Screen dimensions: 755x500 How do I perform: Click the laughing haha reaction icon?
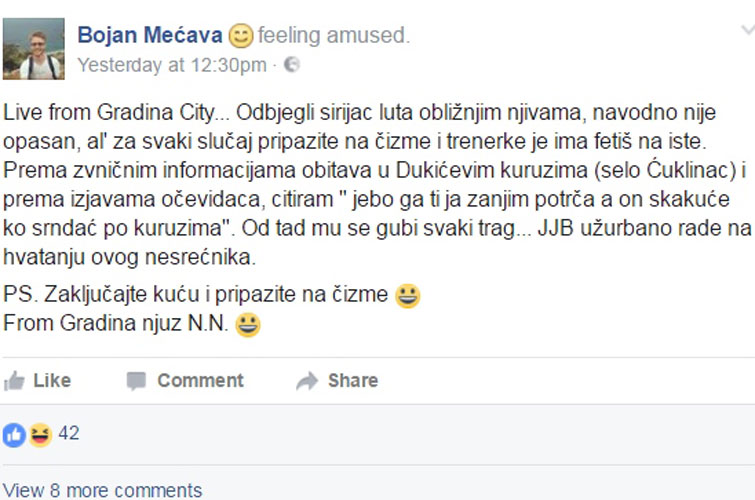(40, 435)
